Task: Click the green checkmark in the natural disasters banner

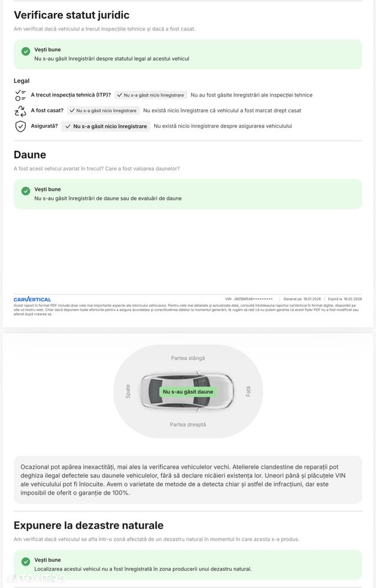Action: point(26,562)
